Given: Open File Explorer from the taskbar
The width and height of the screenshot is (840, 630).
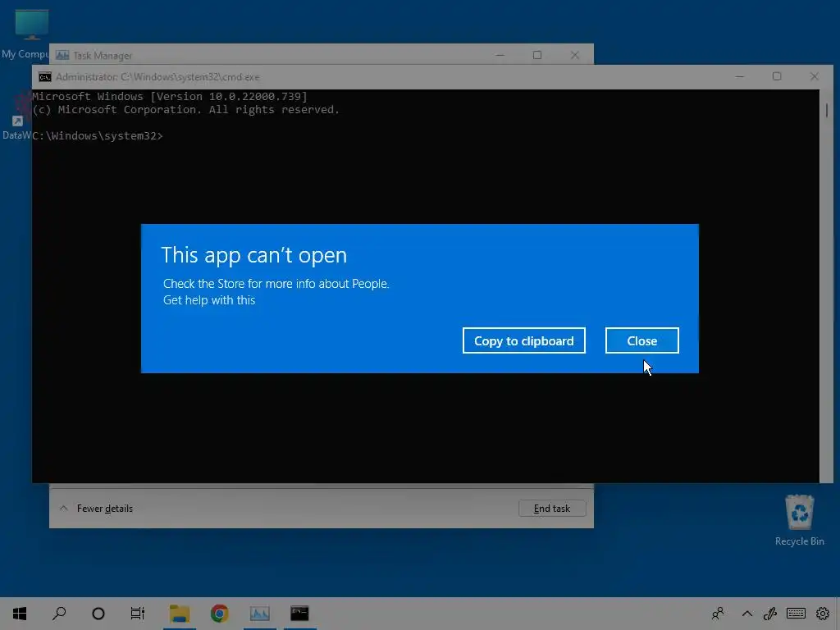Looking at the screenshot, I should pyautogui.click(x=180, y=614).
